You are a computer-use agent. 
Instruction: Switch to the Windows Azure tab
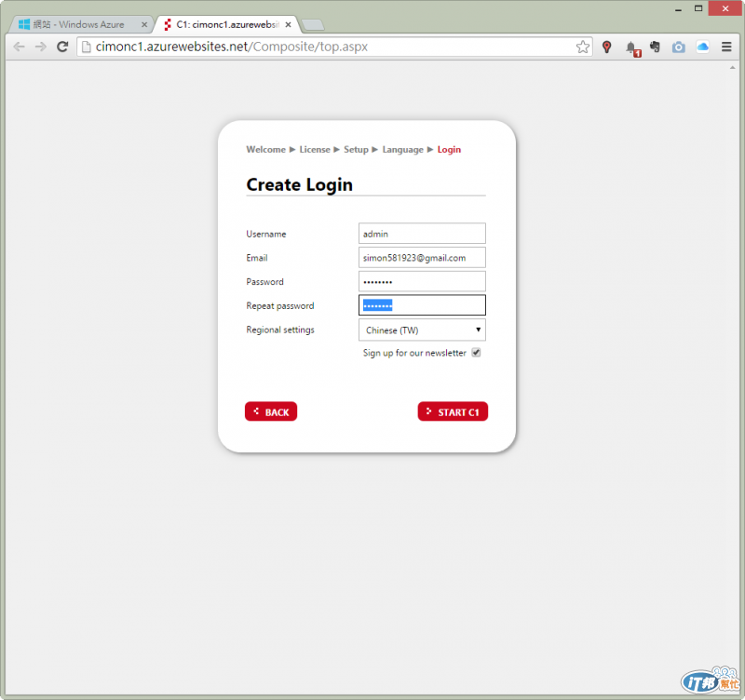(78, 25)
